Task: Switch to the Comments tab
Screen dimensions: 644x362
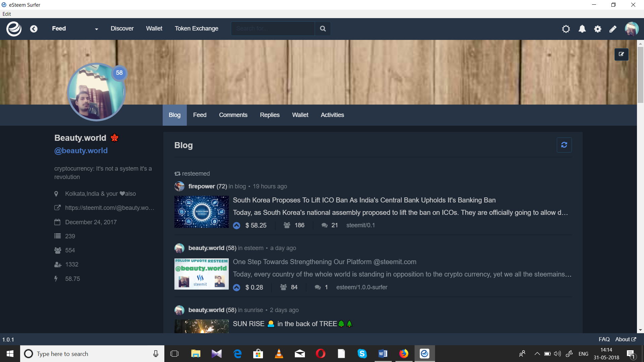Action: pos(233,115)
